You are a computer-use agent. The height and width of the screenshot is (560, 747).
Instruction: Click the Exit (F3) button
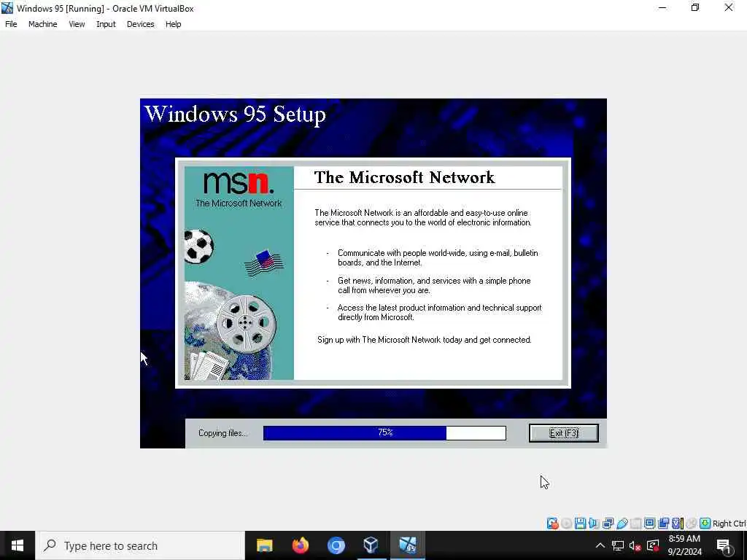point(564,433)
